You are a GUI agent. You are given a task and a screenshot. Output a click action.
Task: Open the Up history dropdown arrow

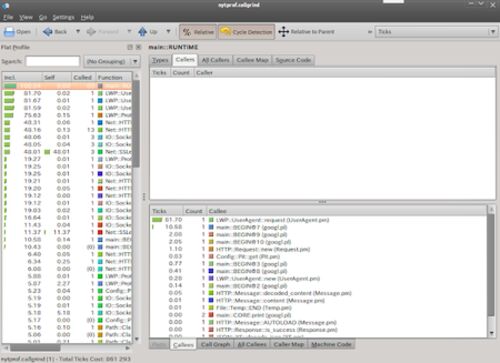coord(168,32)
